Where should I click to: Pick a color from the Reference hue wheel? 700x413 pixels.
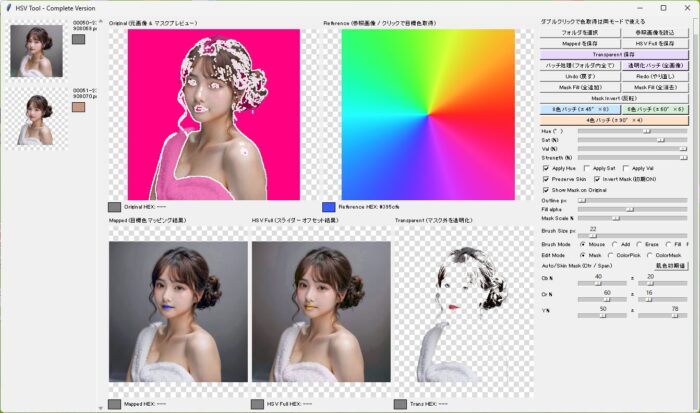coord(428,114)
